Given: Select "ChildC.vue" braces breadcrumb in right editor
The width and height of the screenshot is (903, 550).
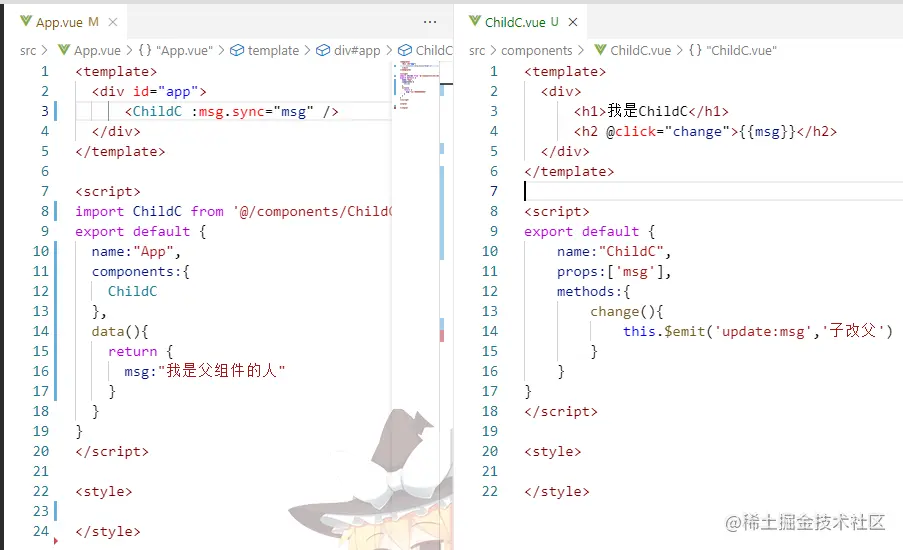Looking at the screenshot, I should [733, 51].
